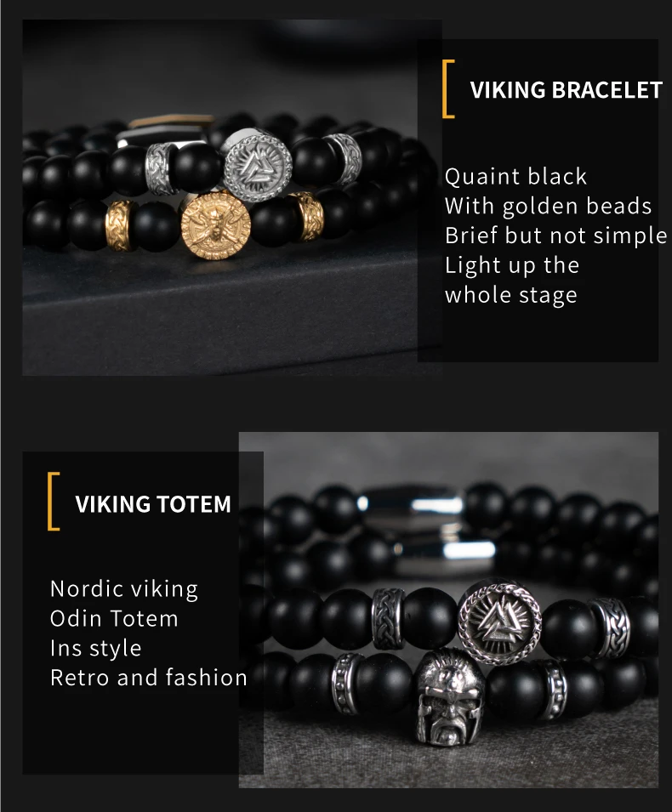Open the bottom bracelet product photo
The width and height of the screenshot is (672, 812).
tap(448, 610)
